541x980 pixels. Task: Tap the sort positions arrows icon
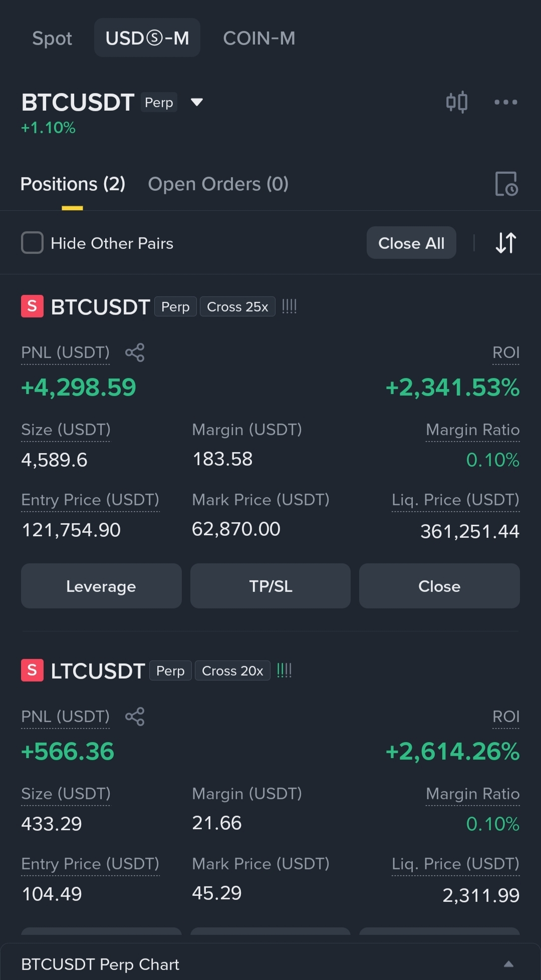click(x=505, y=243)
